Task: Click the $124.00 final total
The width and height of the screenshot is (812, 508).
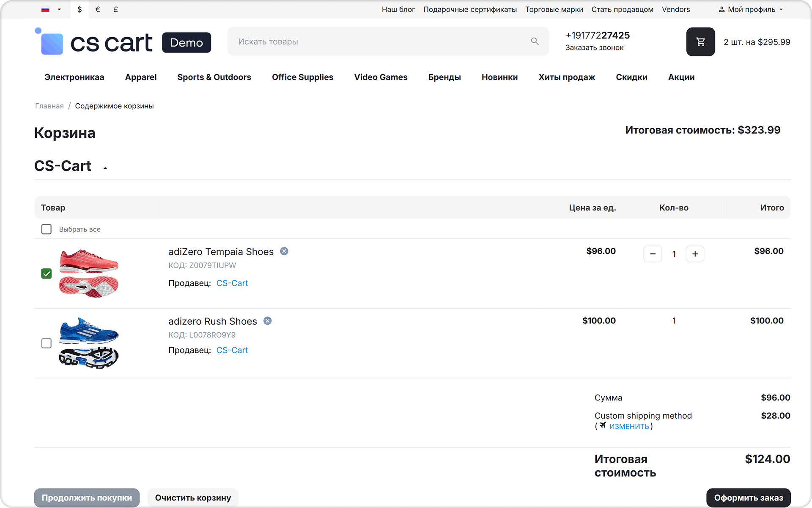Action: point(767,459)
